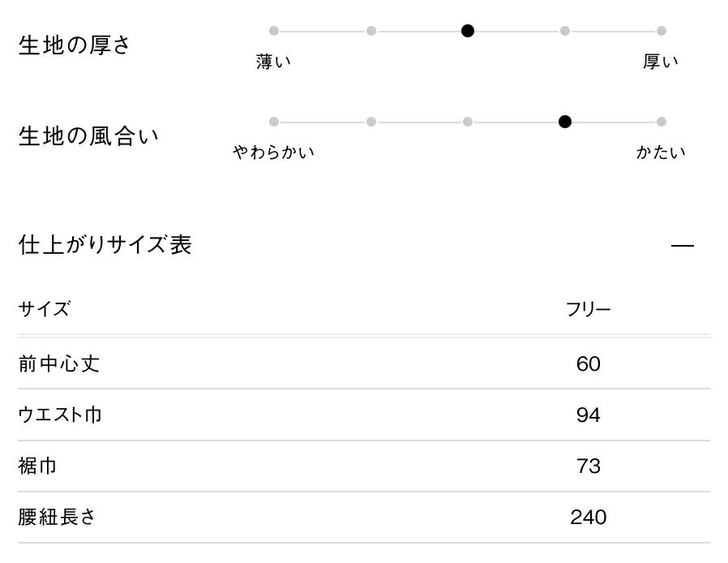The image size is (728, 563).
Task: Select the 裾巾 row label
Action: (37, 466)
